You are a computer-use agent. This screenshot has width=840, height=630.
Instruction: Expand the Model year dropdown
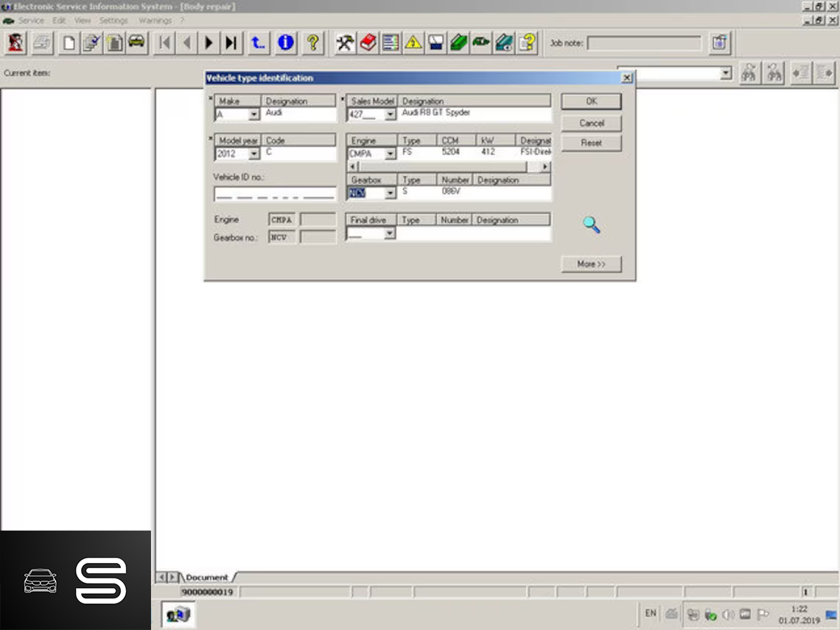point(253,154)
